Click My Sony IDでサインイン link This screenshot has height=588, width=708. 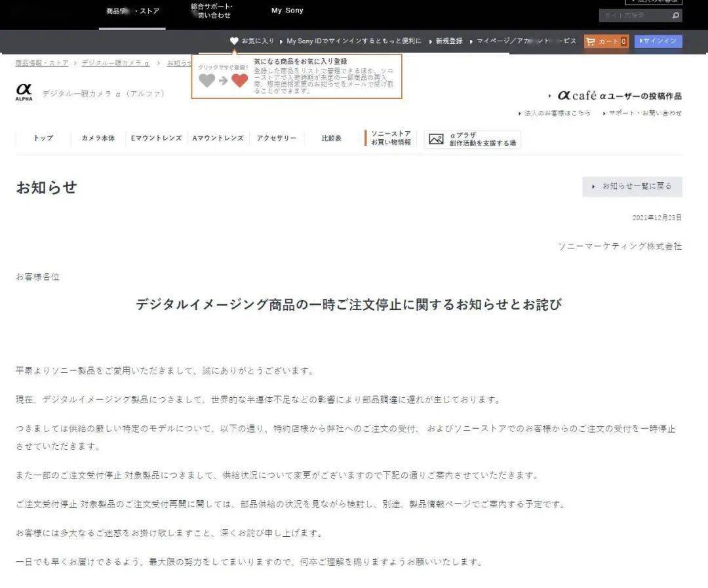(354, 41)
